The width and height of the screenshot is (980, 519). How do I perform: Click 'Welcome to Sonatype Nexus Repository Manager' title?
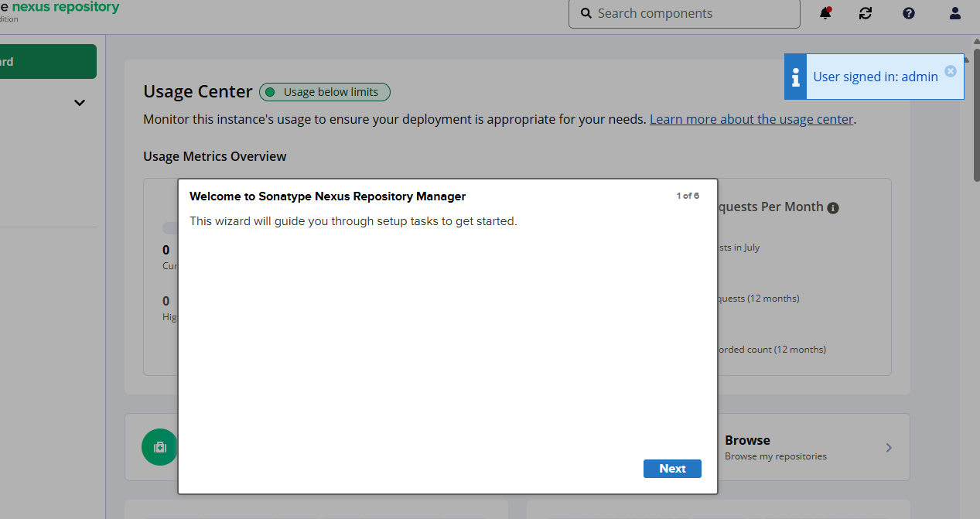tap(327, 196)
